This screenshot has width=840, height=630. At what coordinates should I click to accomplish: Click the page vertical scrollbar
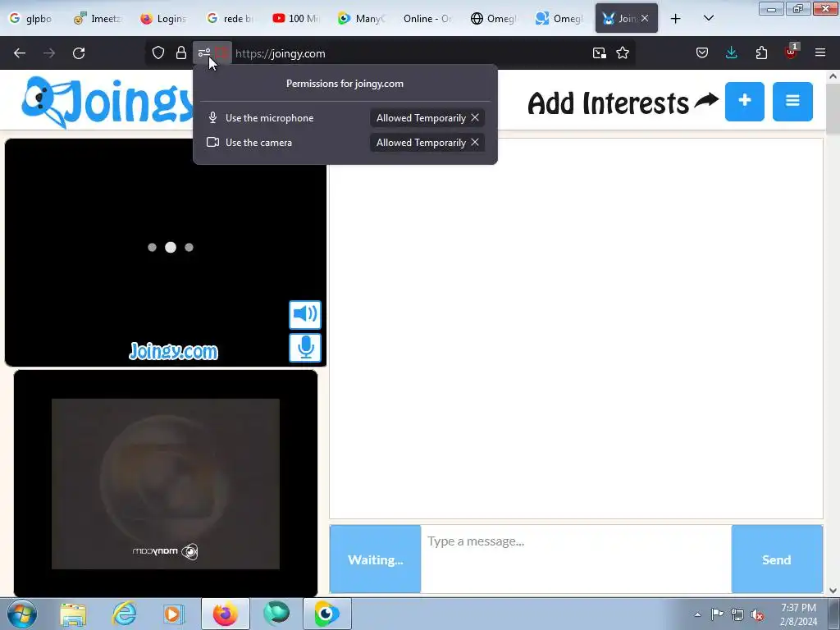833,109
